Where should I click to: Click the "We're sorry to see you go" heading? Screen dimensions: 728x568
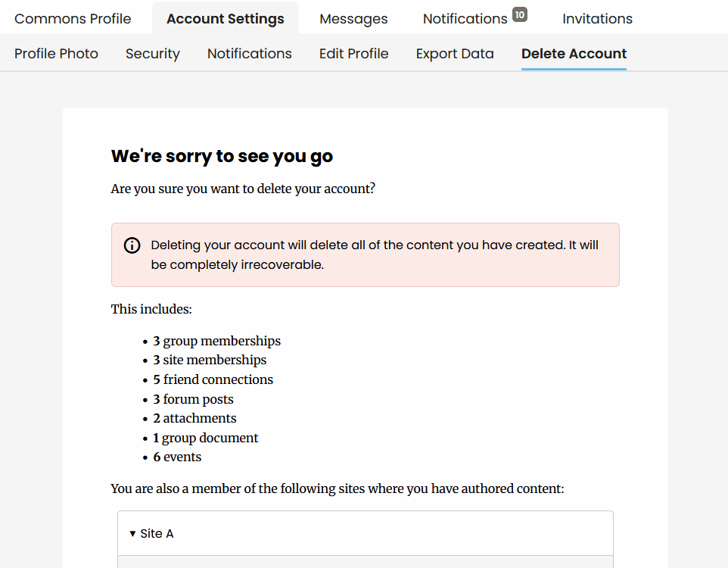click(x=222, y=156)
